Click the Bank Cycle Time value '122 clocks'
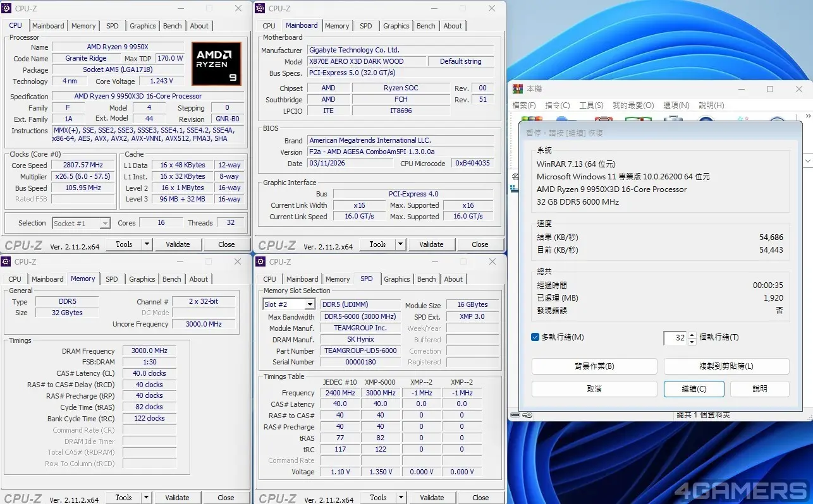813x504 pixels. [x=149, y=418]
